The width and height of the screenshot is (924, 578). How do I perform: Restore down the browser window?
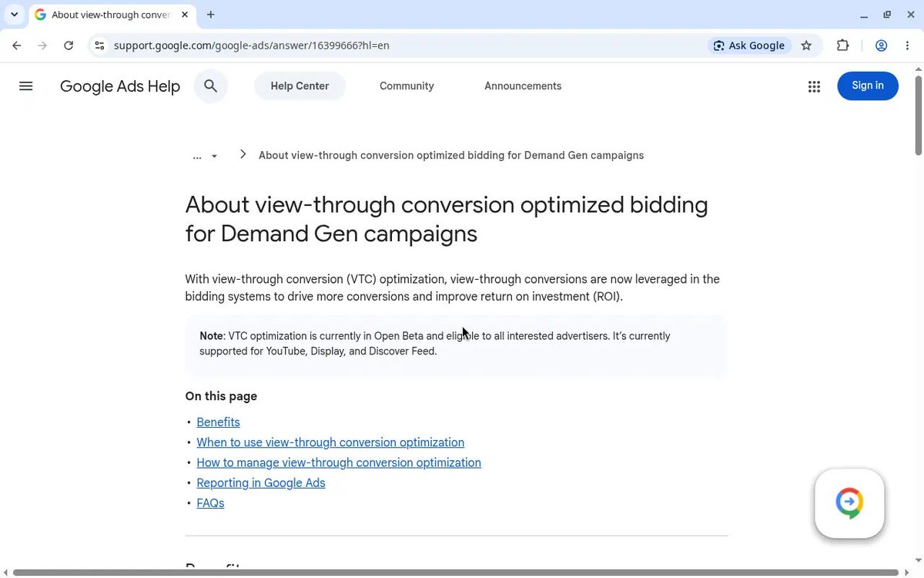[887, 15]
